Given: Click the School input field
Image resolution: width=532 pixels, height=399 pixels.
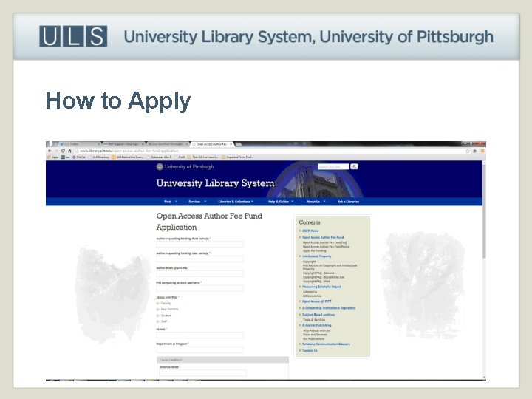Looking at the screenshot, I should pos(199,335).
